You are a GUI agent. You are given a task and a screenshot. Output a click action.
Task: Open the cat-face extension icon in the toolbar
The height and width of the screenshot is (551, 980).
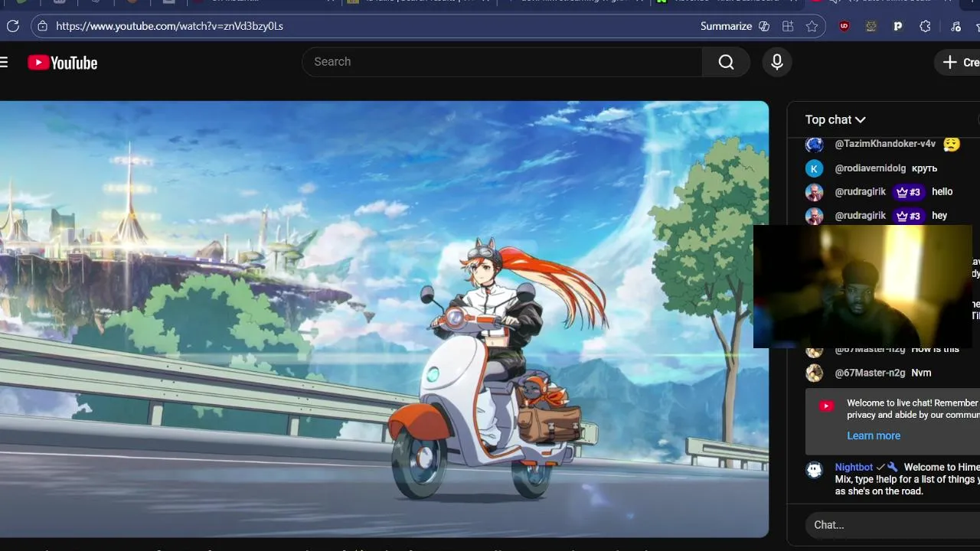[871, 26]
